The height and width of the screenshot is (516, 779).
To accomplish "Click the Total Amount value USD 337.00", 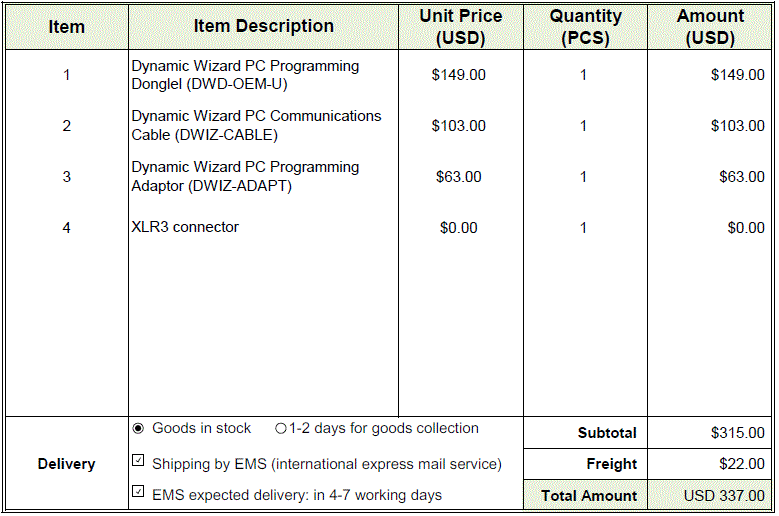I will pos(724,495).
